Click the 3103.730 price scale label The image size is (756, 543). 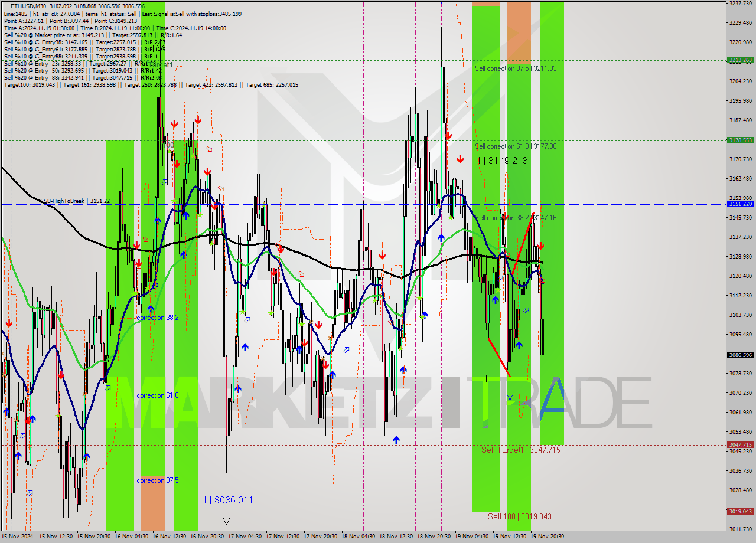(740, 315)
